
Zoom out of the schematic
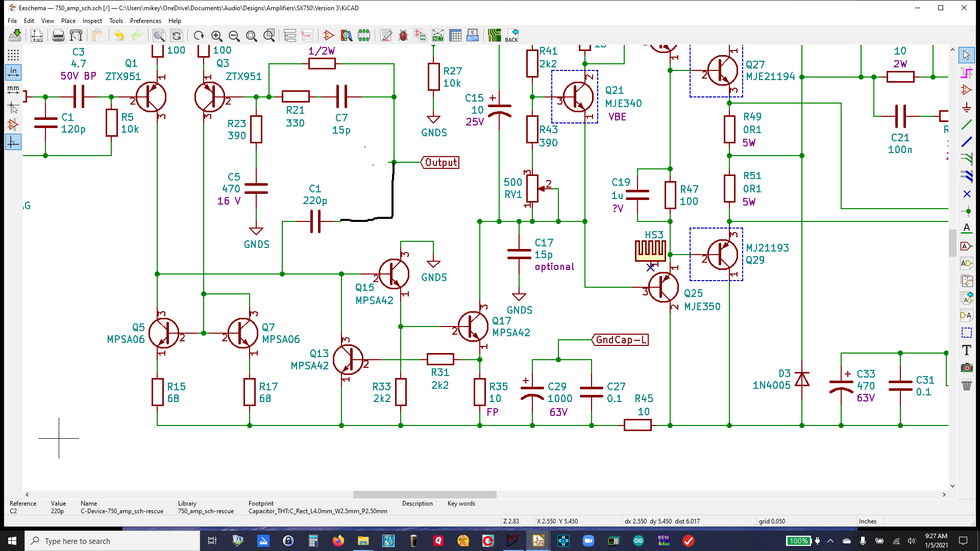coord(234,35)
